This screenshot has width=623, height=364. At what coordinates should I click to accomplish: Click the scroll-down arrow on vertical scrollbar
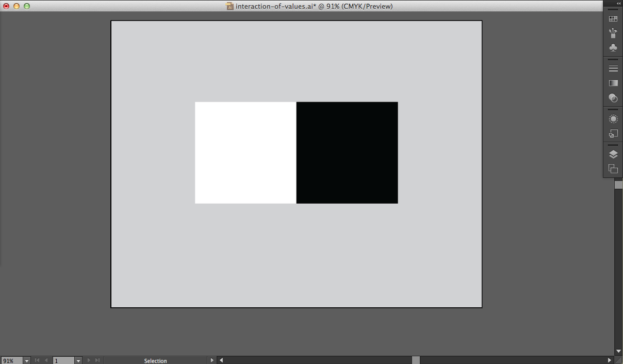click(618, 351)
